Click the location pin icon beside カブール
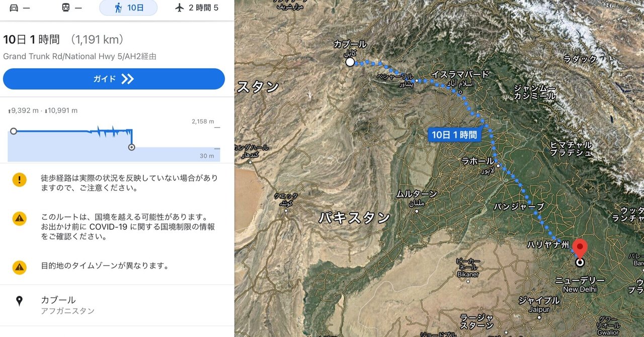 (19, 301)
